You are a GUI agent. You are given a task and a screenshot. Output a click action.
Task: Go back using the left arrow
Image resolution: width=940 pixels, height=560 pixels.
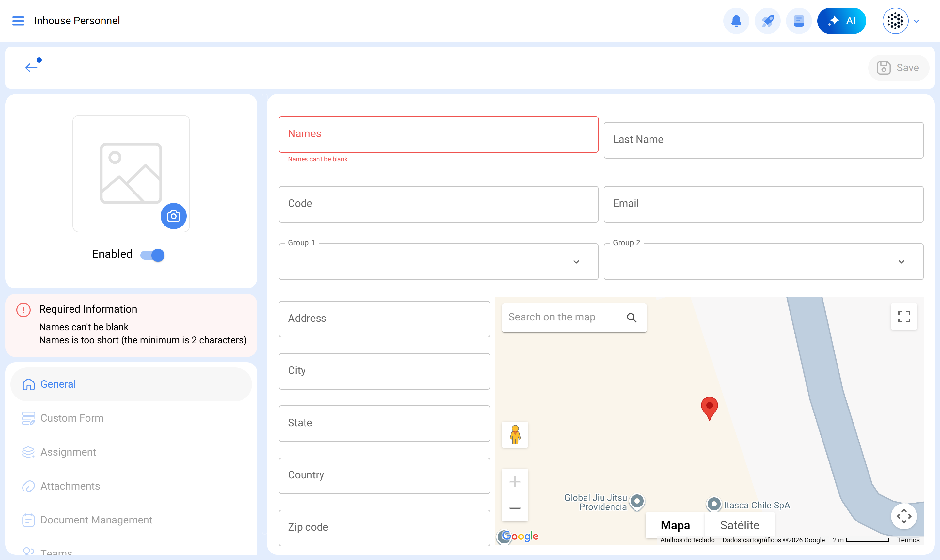pos(31,68)
